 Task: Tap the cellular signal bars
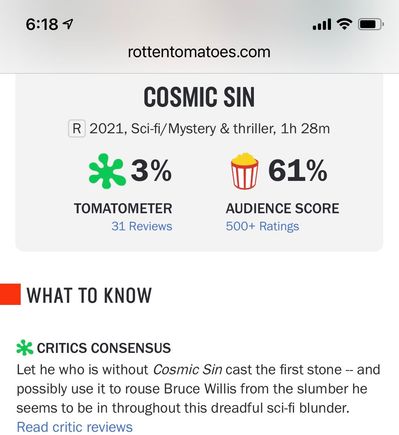[322, 24]
